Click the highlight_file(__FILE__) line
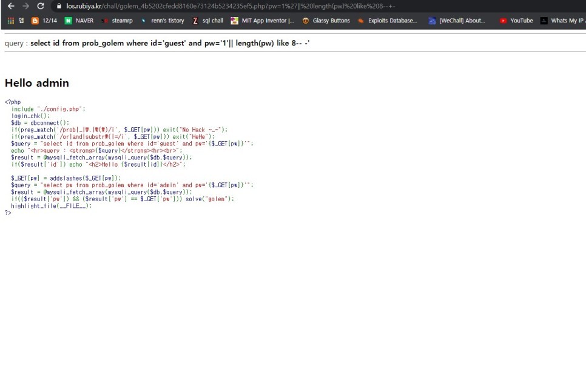 pyautogui.click(x=51, y=206)
